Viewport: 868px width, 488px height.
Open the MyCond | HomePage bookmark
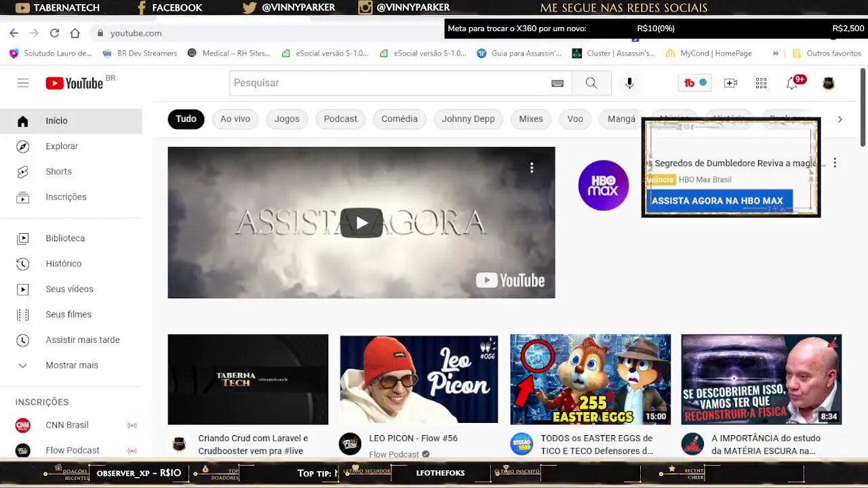(x=709, y=53)
